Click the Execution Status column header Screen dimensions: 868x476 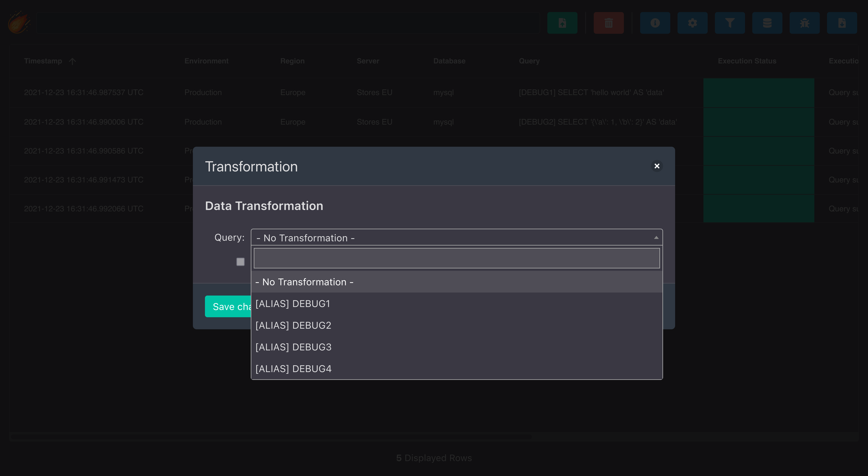(747, 61)
